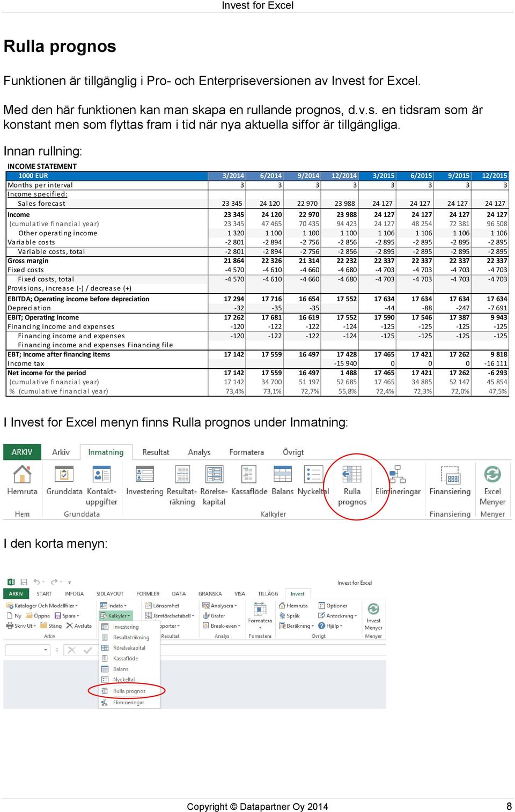Click Optioner in the Övrigt group

(x=333, y=606)
